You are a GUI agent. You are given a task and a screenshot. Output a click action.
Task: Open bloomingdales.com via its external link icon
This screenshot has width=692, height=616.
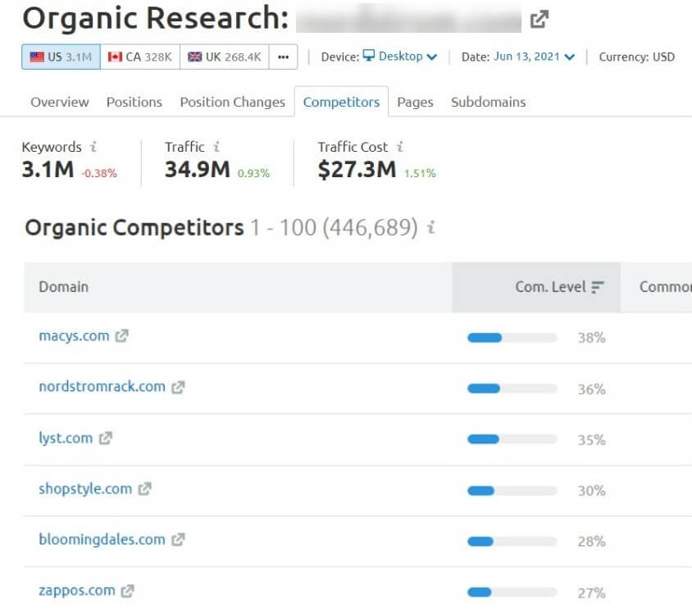tap(178, 540)
